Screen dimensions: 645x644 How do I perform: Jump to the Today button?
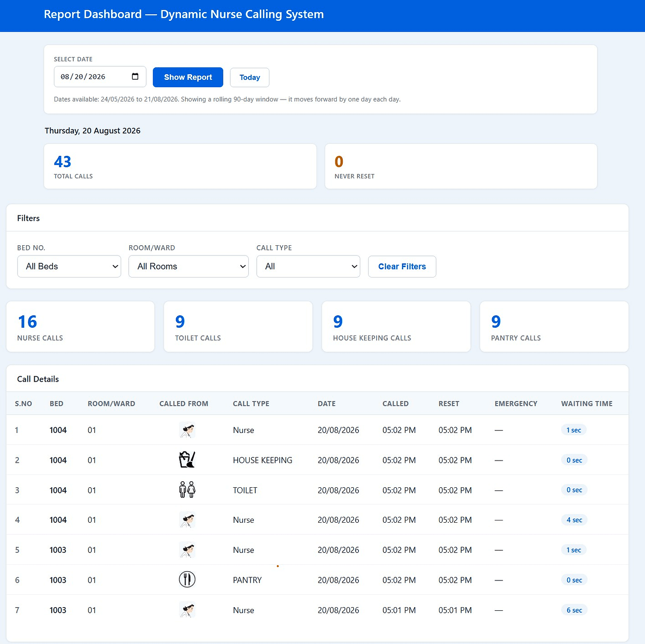point(250,77)
